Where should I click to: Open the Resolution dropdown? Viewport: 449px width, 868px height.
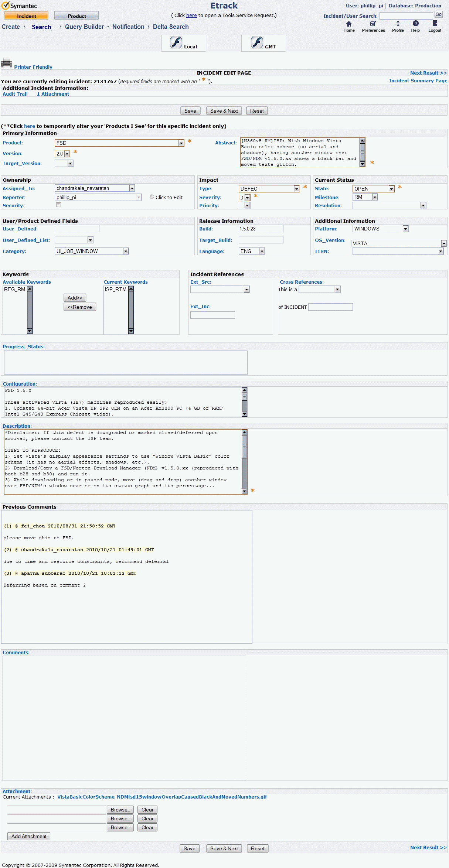coord(390,205)
